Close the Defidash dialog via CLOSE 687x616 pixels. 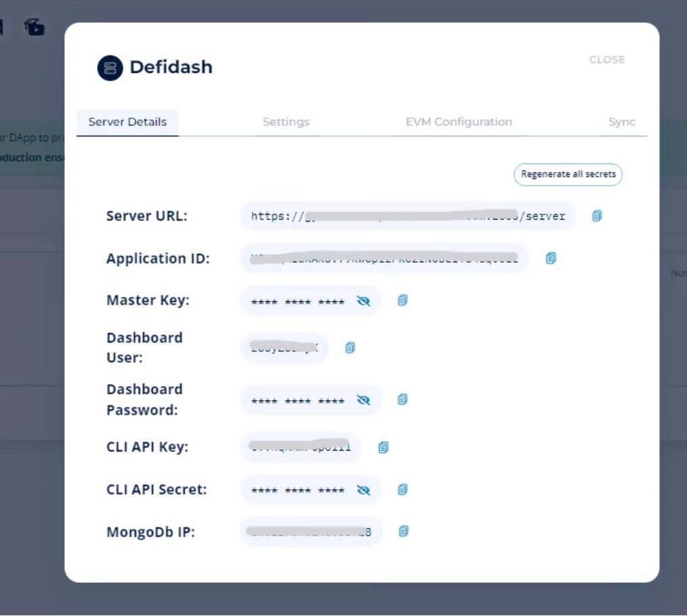607,59
